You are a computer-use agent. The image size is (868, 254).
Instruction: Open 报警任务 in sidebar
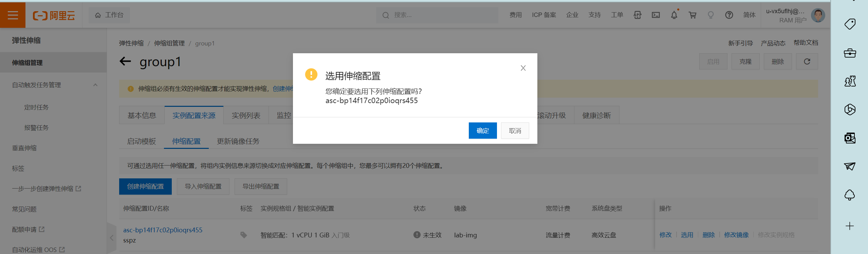pyautogui.click(x=36, y=128)
